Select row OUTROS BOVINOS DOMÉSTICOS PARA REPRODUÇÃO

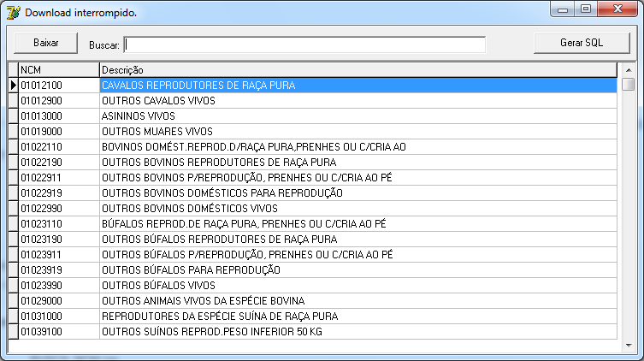358,193
